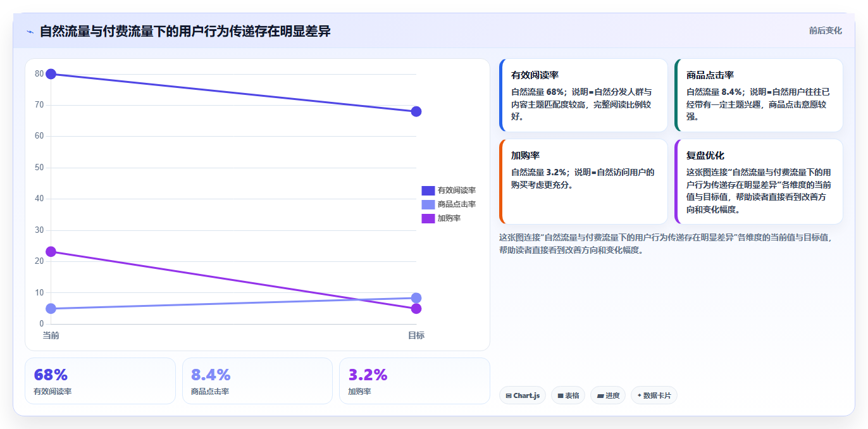
Task: Toggle the 商品点击率 legend color box
Action: [428, 204]
